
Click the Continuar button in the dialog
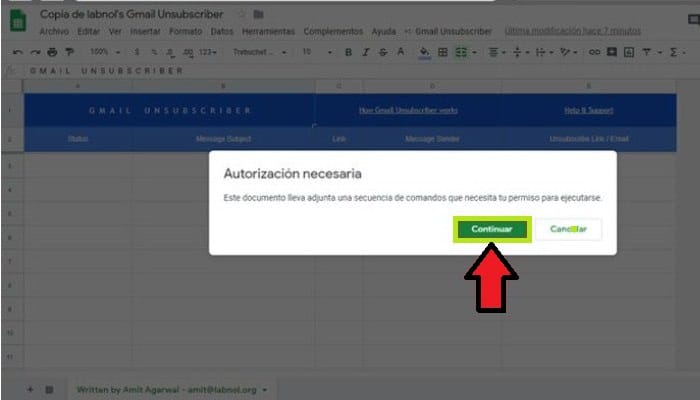492,229
